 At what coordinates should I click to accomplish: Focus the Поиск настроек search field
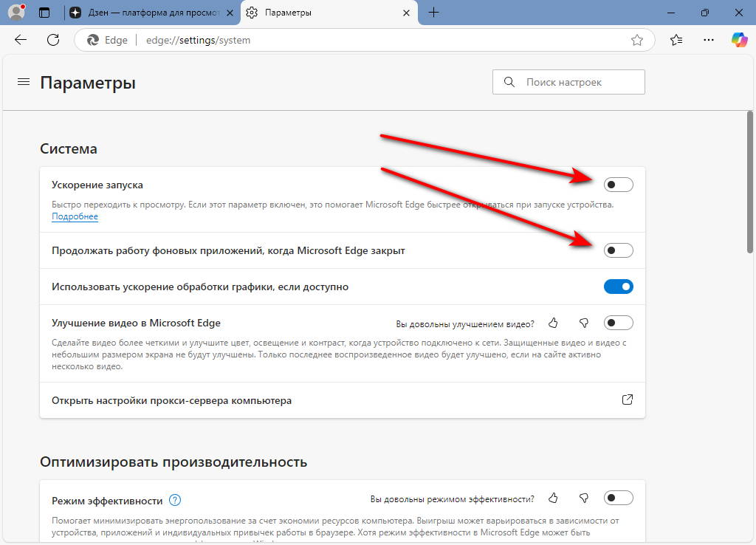coord(568,82)
